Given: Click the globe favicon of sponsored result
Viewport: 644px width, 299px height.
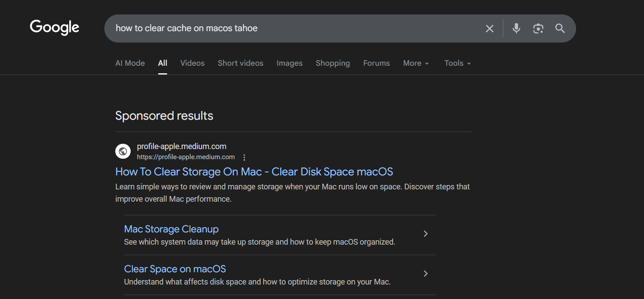Looking at the screenshot, I should coord(123,151).
